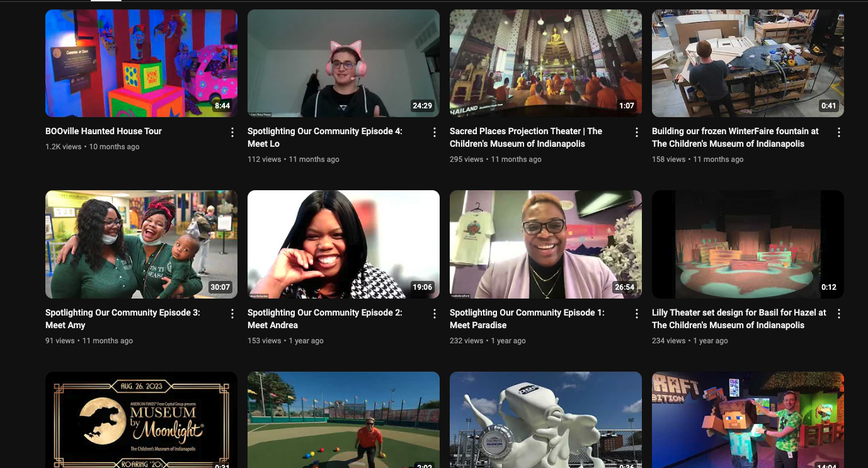Open more options for BOOville Haunted House Tour

point(232,132)
